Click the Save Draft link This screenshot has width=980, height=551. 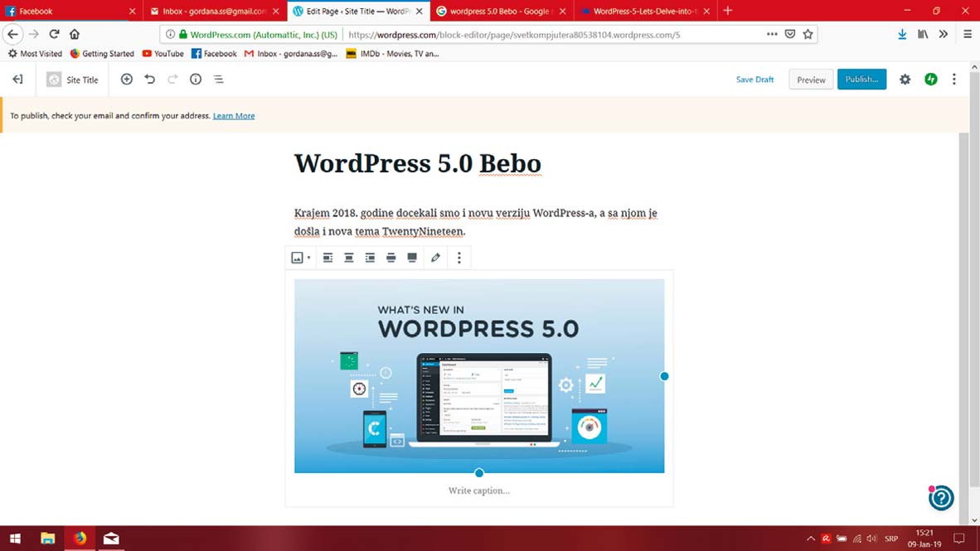(754, 80)
